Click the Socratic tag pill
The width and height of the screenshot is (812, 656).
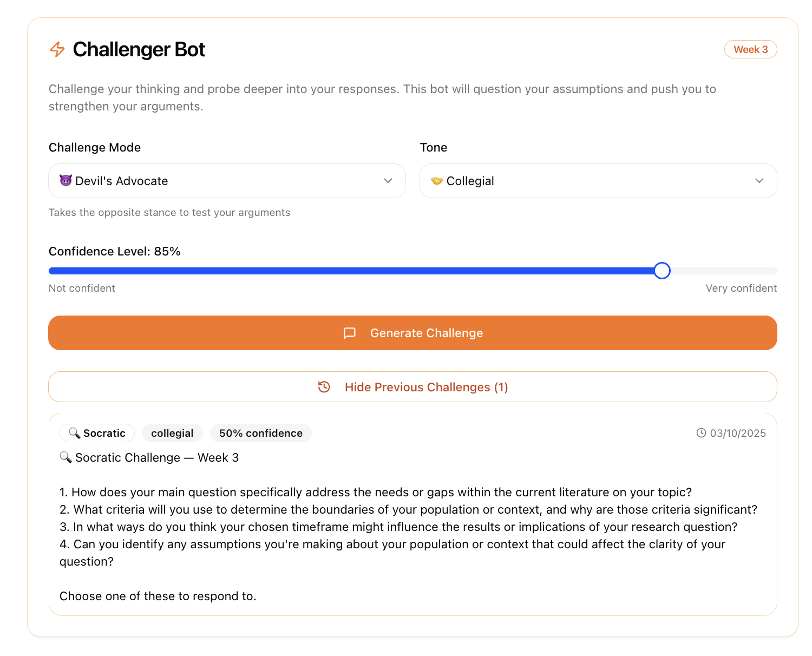(97, 433)
